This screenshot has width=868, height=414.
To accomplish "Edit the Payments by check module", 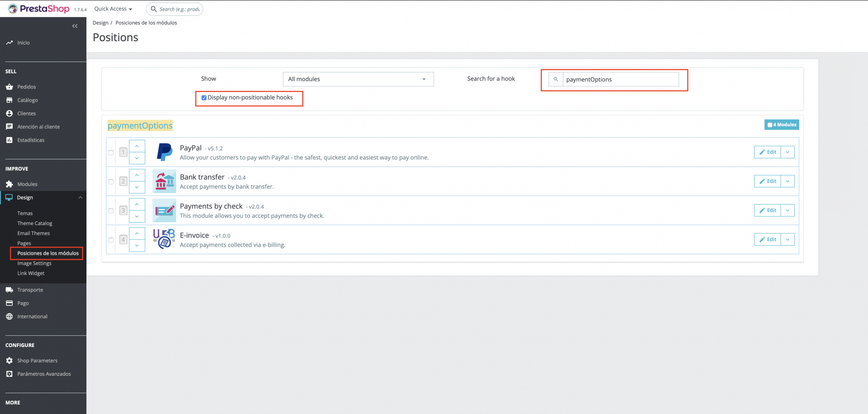I will (x=768, y=210).
